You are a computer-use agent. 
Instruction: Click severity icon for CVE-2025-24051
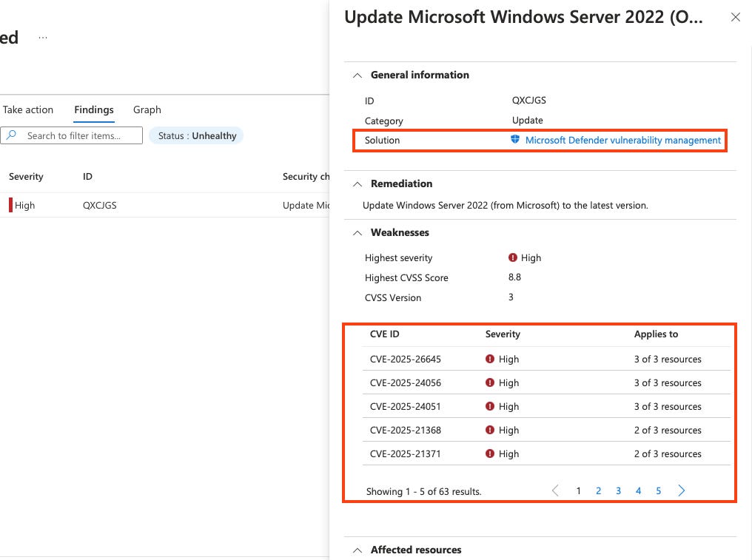(490, 406)
